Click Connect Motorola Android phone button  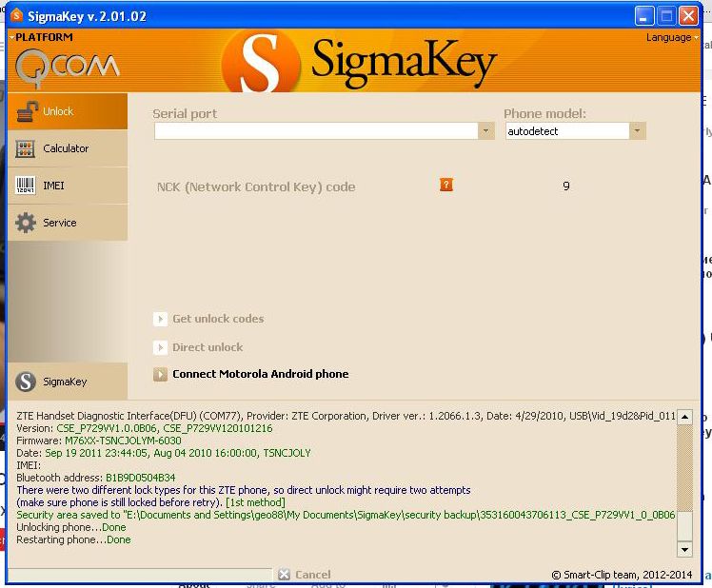tap(260, 374)
